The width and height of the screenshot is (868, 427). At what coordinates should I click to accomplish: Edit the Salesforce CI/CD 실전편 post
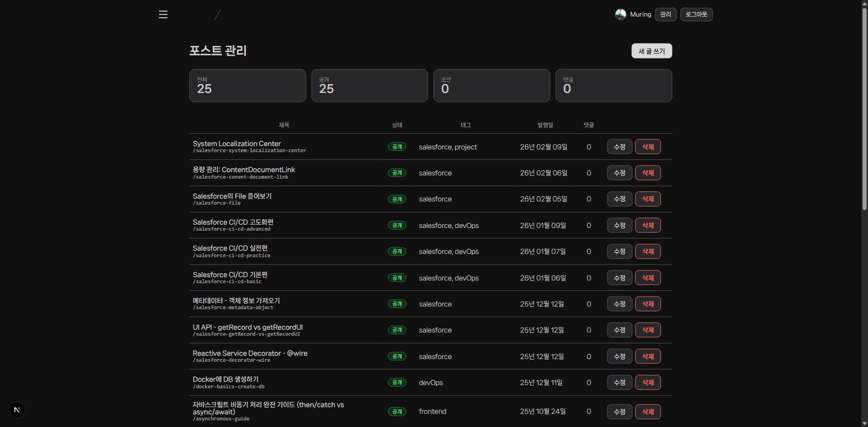click(619, 251)
